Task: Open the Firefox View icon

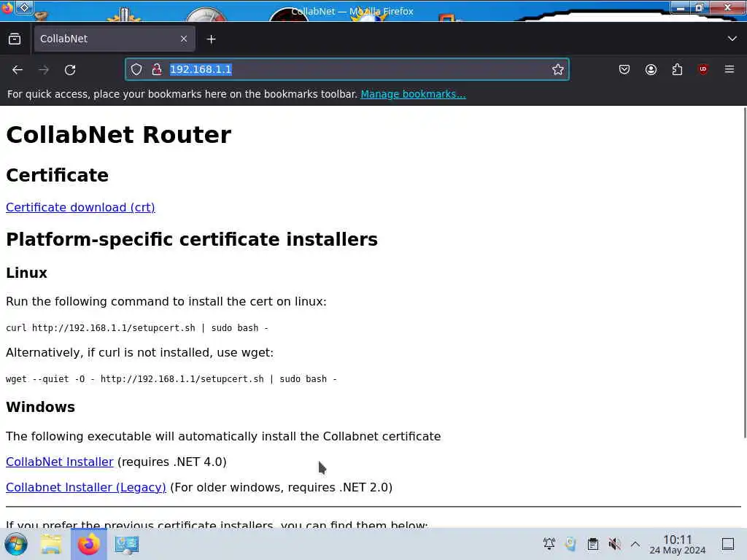Action: (x=15, y=39)
